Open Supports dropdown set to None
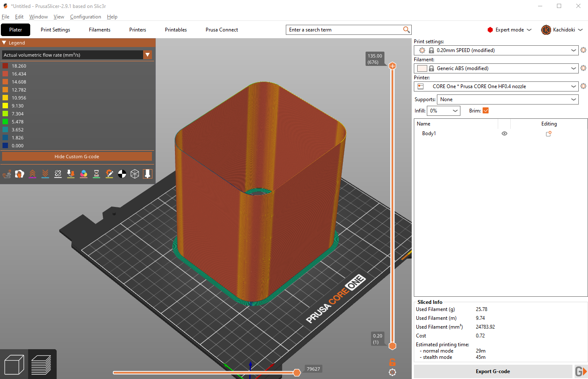 [507, 99]
